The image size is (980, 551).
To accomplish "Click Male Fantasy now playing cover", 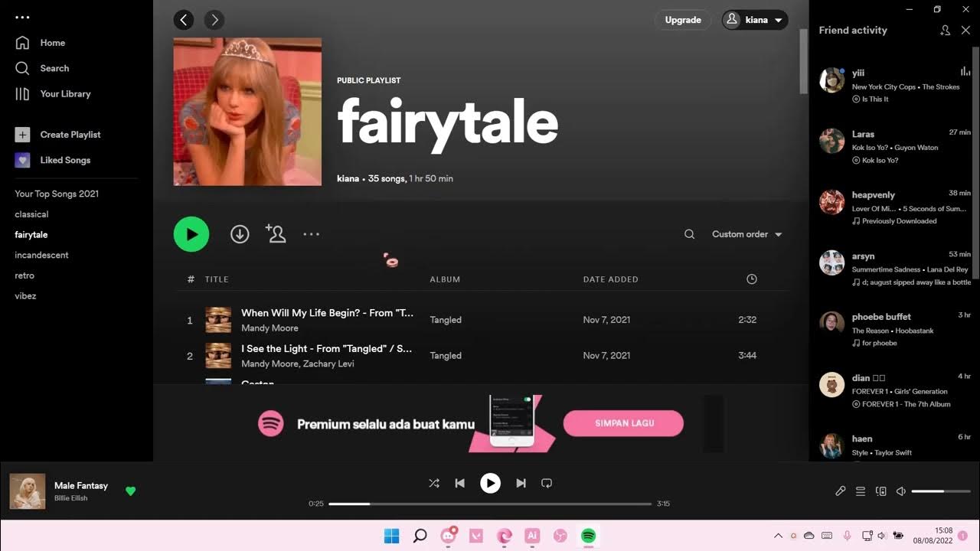I will 28,491.
